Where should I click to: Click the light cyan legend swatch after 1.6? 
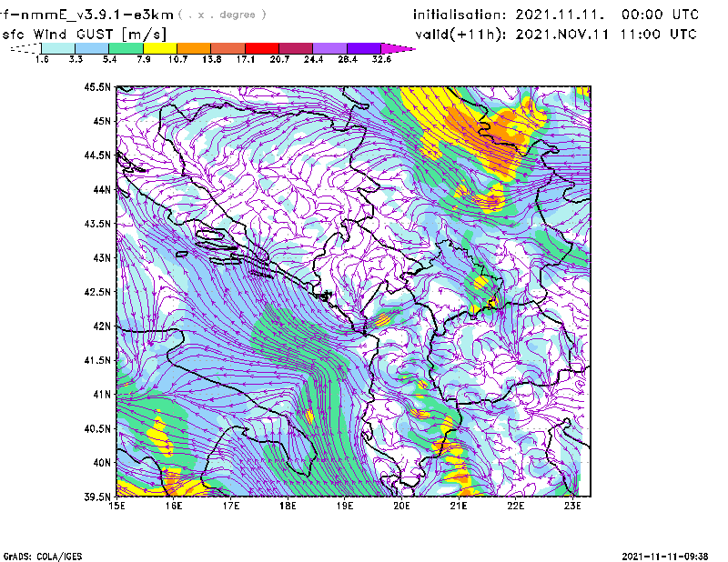coord(58,48)
